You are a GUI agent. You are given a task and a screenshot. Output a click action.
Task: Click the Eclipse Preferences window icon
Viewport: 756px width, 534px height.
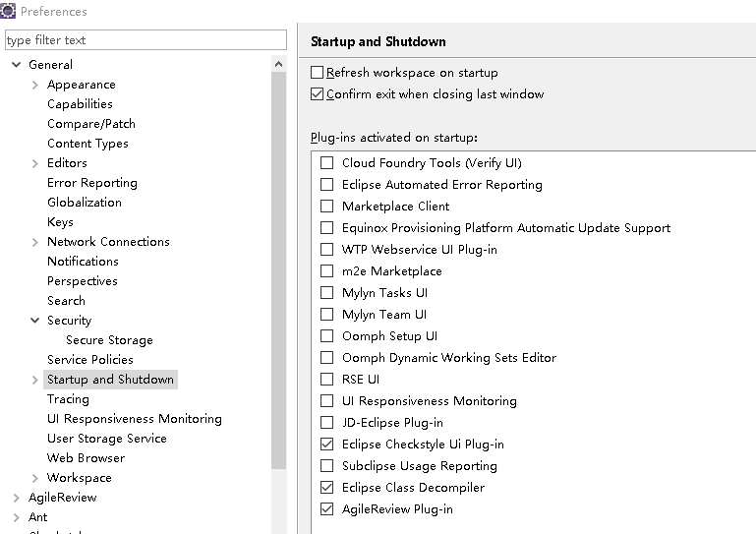click(8, 11)
